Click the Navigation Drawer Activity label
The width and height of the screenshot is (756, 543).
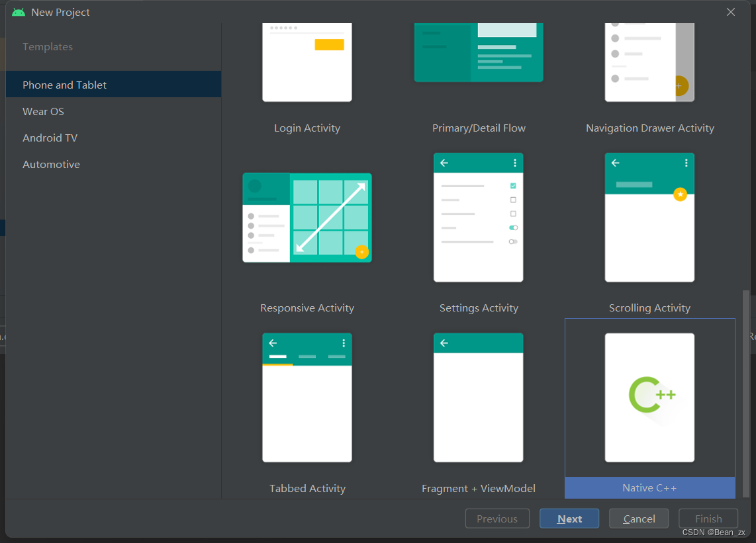point(650,128)
